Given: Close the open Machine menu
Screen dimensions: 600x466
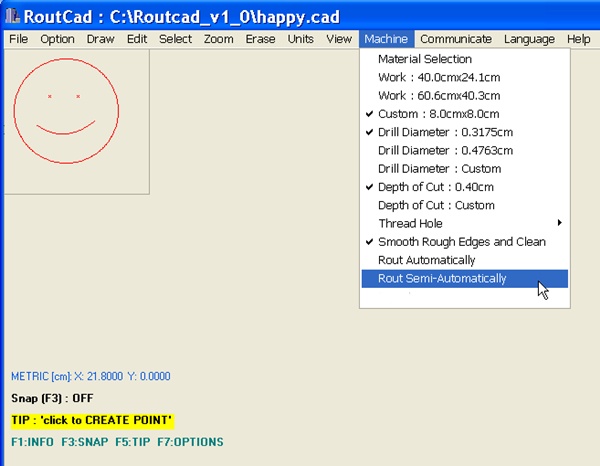Looking at the screenshot, I should coord(386,39).
